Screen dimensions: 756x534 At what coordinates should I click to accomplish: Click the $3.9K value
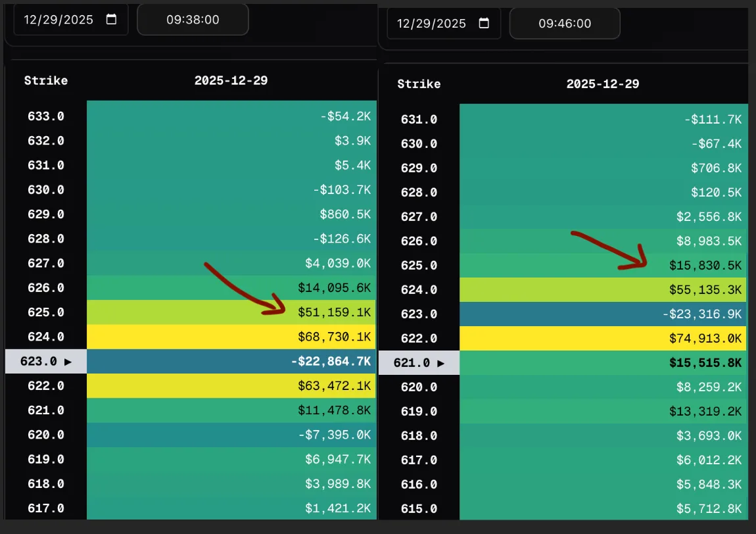(x=352, y=141)
